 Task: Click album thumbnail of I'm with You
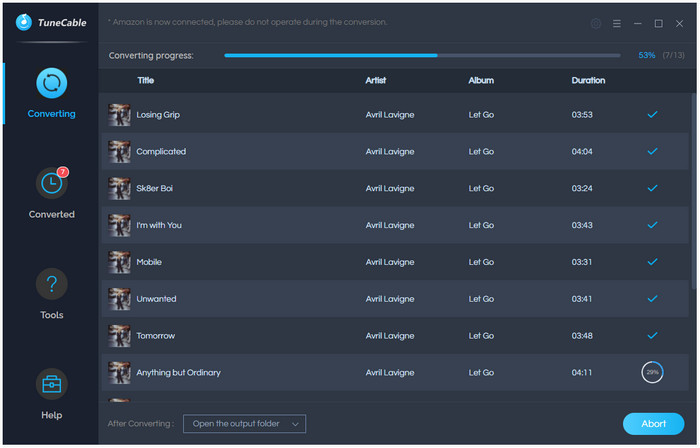tap(119, 225)
